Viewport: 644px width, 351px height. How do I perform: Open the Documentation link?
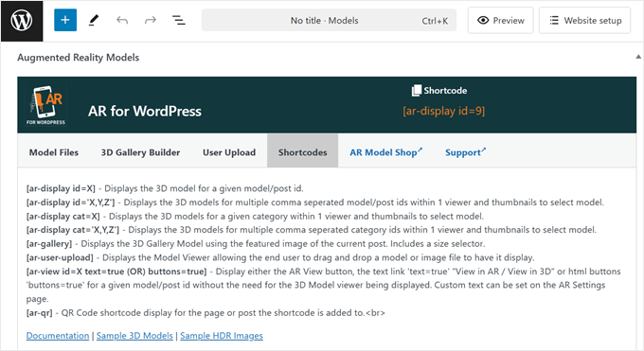pos(58,336)
